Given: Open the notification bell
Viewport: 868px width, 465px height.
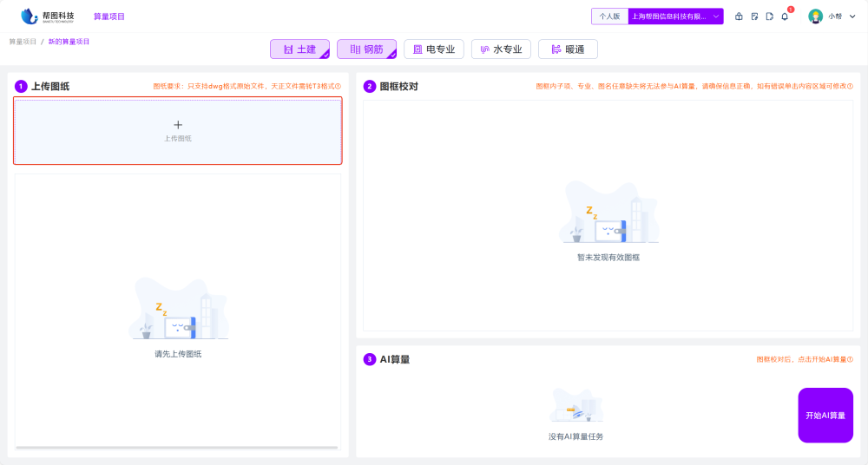Looking at the screenshot, I should point(785,16).
